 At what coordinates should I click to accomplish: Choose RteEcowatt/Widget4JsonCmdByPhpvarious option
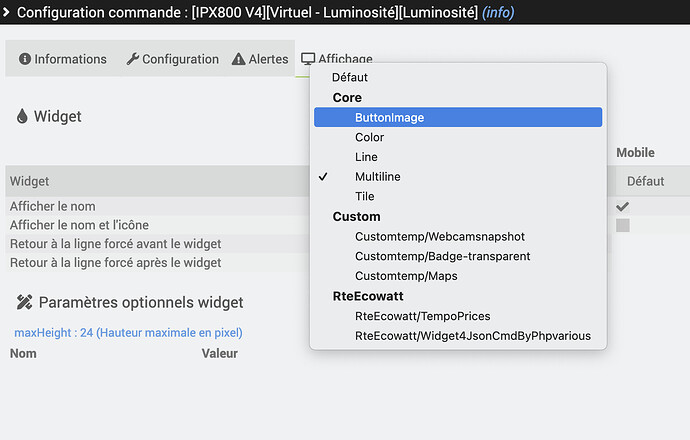[x=472, y=336]
